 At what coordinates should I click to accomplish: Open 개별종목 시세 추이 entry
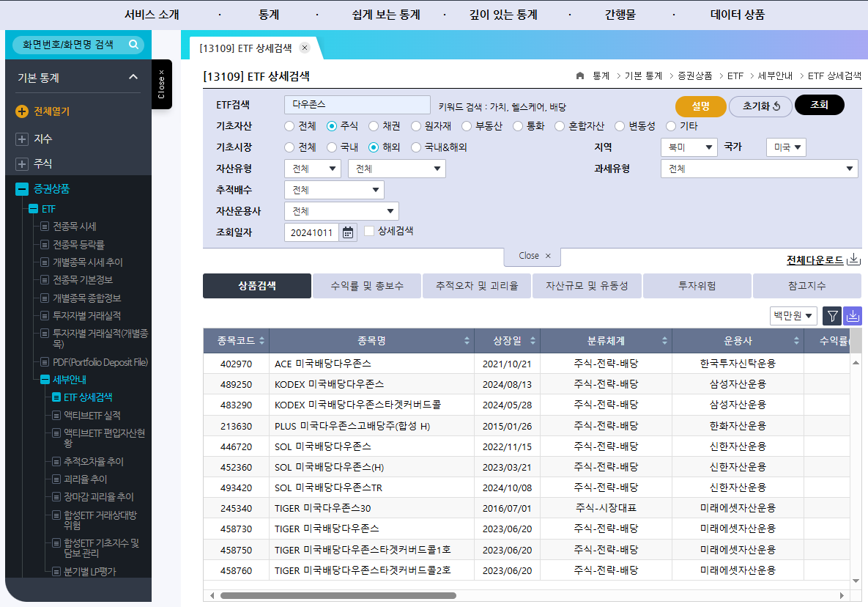pos(87,262)
